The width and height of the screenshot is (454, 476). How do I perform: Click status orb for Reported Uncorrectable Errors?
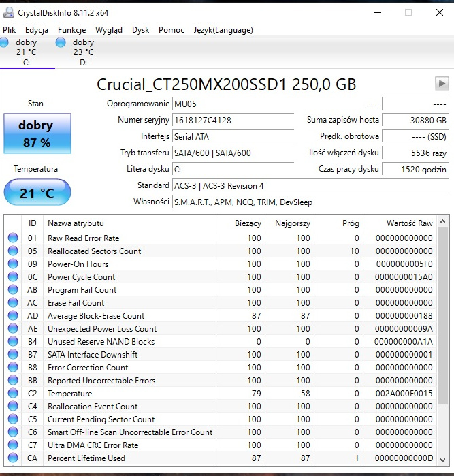click(13, 380)
